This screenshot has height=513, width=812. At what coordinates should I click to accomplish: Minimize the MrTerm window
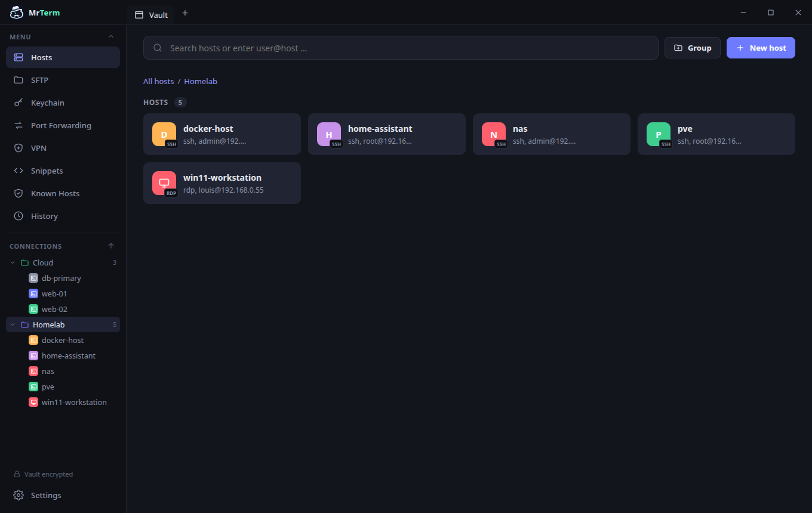click(x=743, y=13)
